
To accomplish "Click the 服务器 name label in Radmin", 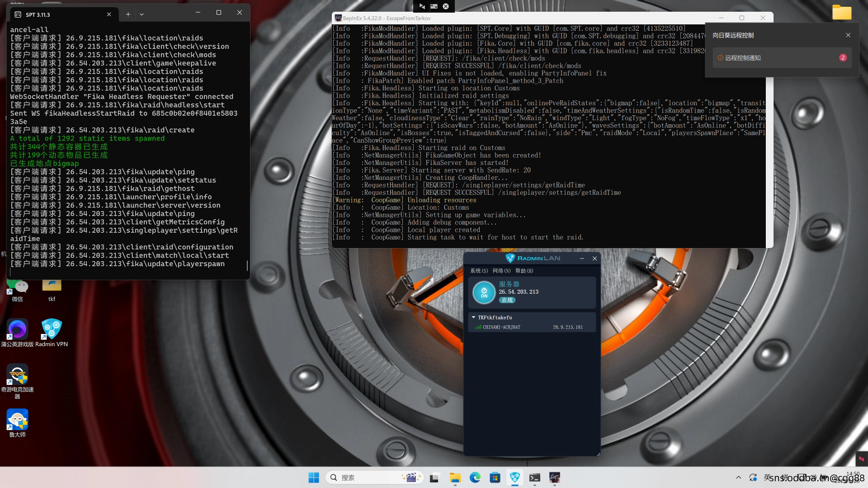I will click(509, 284).
